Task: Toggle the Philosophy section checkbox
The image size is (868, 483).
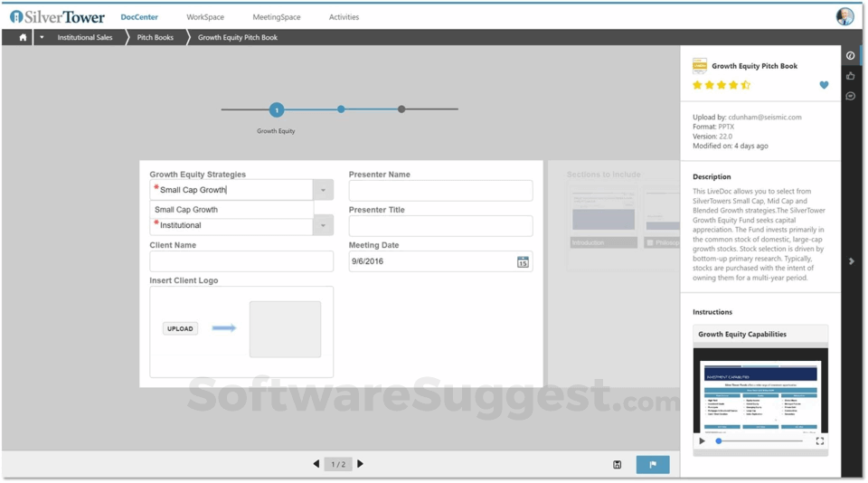Action: point(650,242)
